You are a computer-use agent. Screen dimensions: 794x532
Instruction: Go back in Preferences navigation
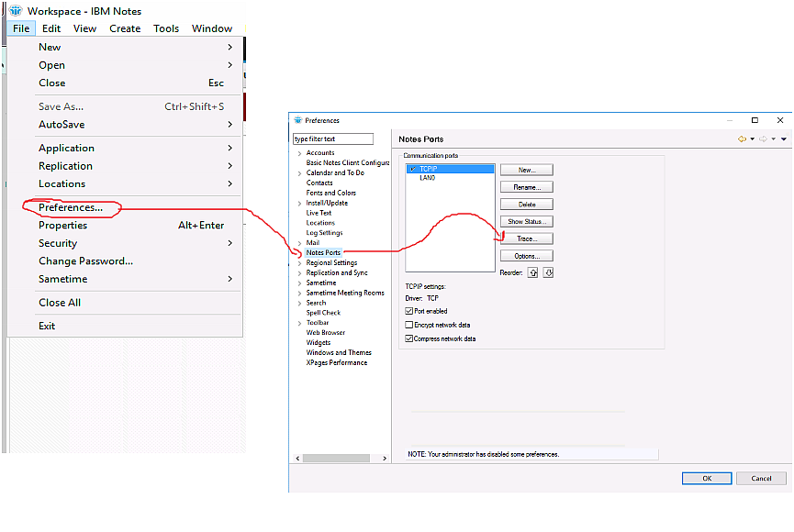pyautogui.click(x=742, y=139)
